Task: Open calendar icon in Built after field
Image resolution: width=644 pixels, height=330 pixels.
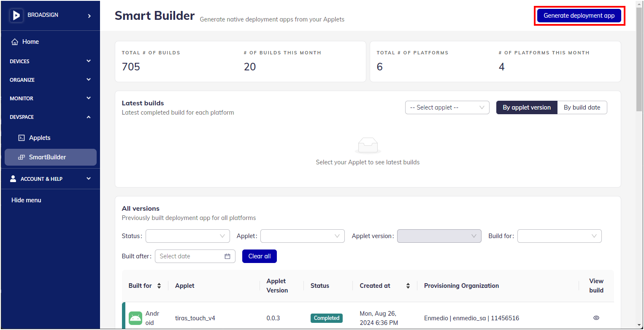Action: (227, 256)
